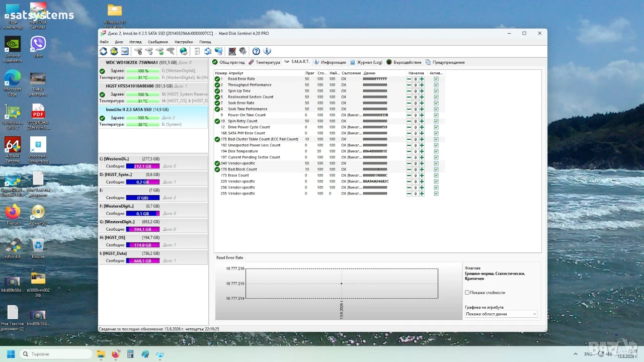The height and width of the screenshot is (362, 644).
Task: Select the C: [WesternDi..] volume entry
Action: [153, 163]
